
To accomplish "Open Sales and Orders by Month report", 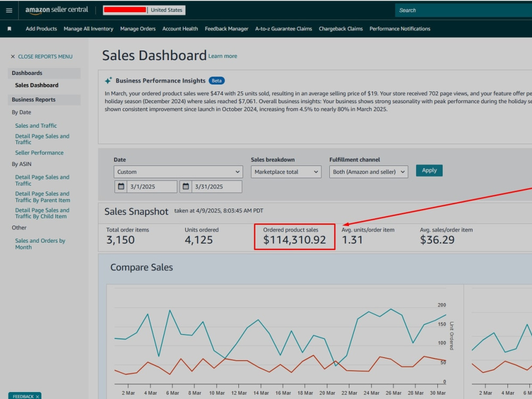I will tap(40, 244).
